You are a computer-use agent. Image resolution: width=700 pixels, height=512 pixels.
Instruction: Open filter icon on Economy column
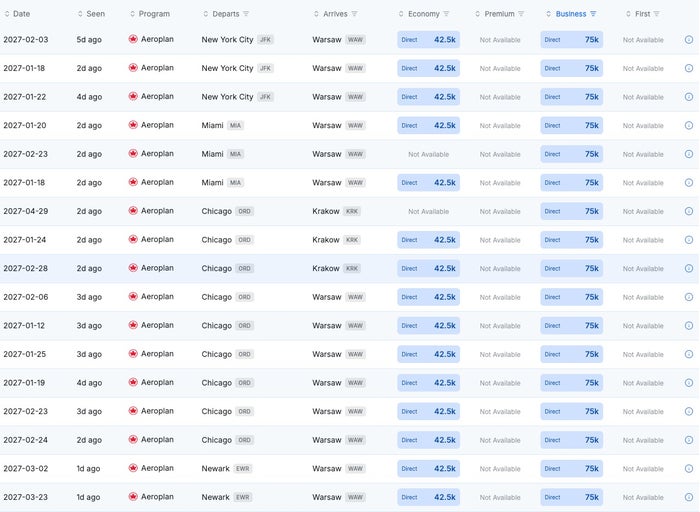pyautogui.click(x=446, y=14)
